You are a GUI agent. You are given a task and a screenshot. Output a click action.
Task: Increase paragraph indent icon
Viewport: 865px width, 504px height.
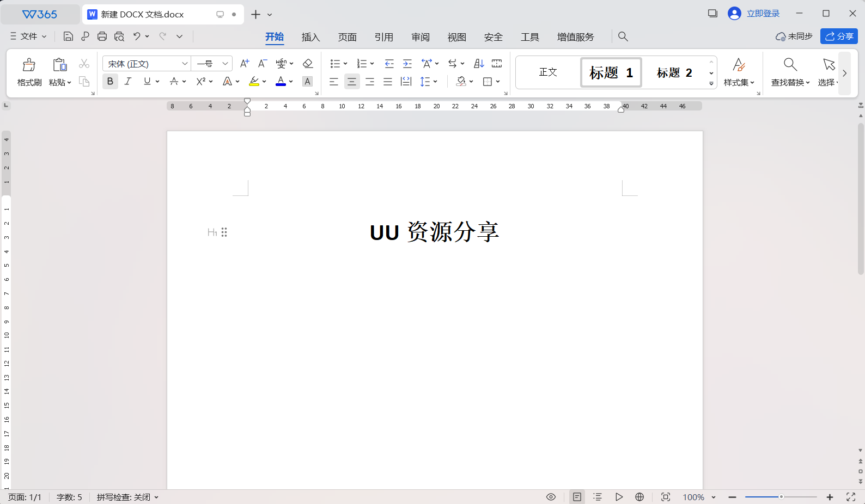click(x=407, y=64)
